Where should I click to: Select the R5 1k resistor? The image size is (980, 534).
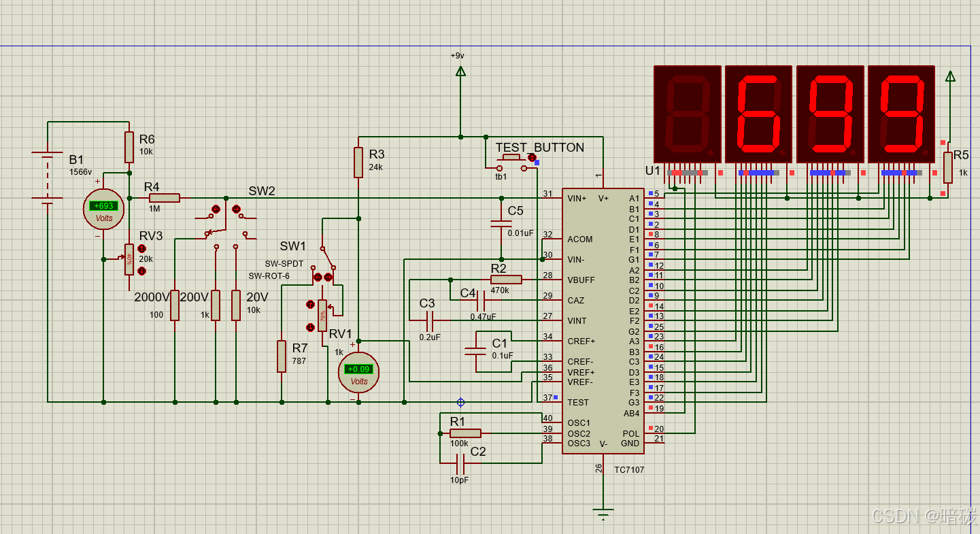[948, 167]
